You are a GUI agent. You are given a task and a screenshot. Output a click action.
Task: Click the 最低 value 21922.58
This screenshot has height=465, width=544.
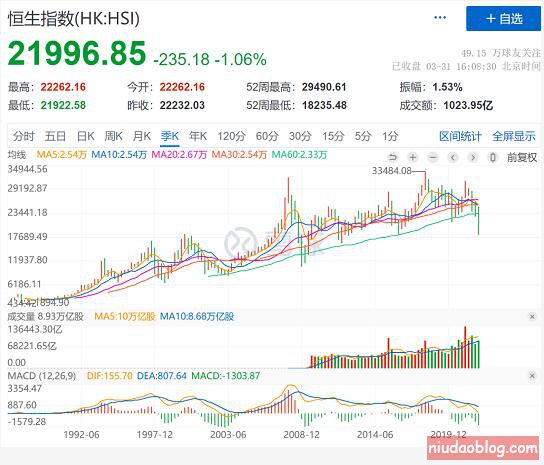(x=63, y=105)
